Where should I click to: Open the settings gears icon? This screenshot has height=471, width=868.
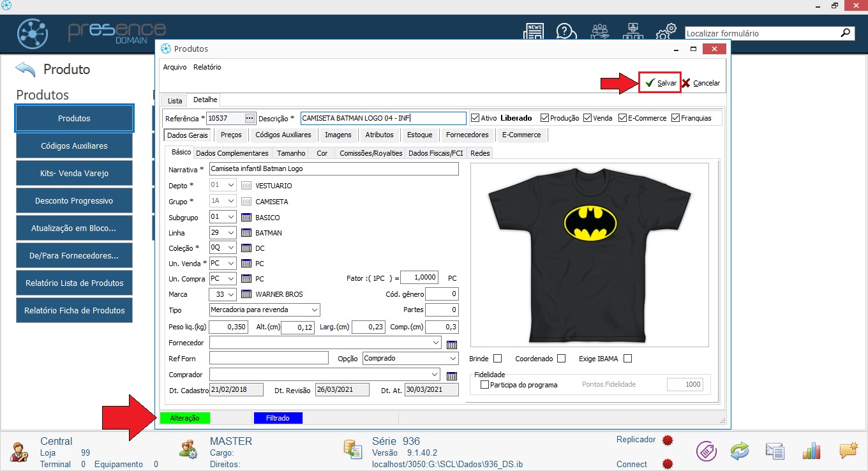click(x=666, y=32)
